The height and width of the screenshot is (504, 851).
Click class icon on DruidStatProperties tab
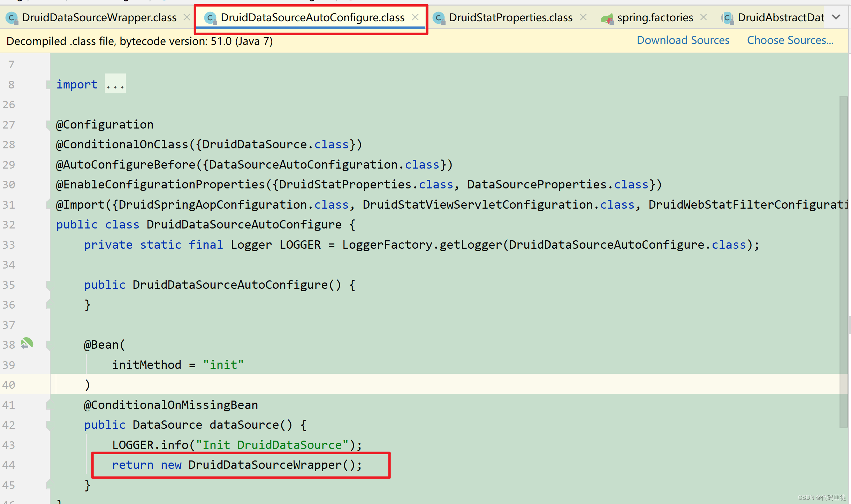(x=438, y=18)
